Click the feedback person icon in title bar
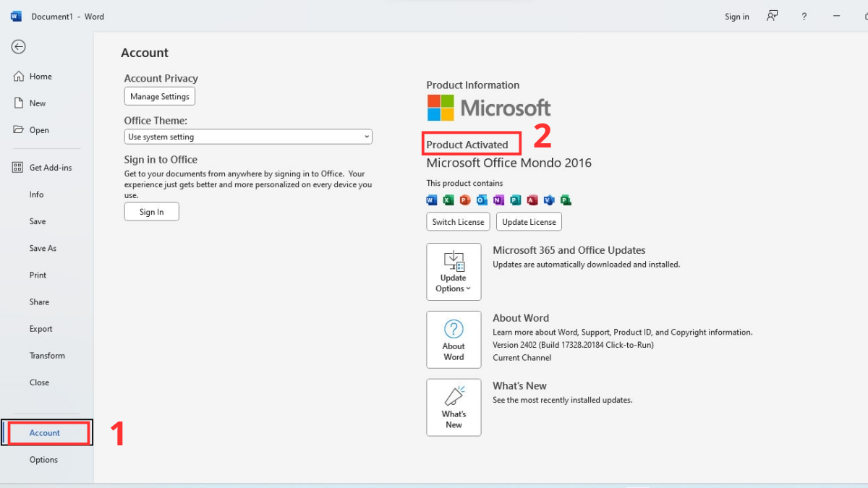This screenshot has width=868, height=488. tap(773, 16)
